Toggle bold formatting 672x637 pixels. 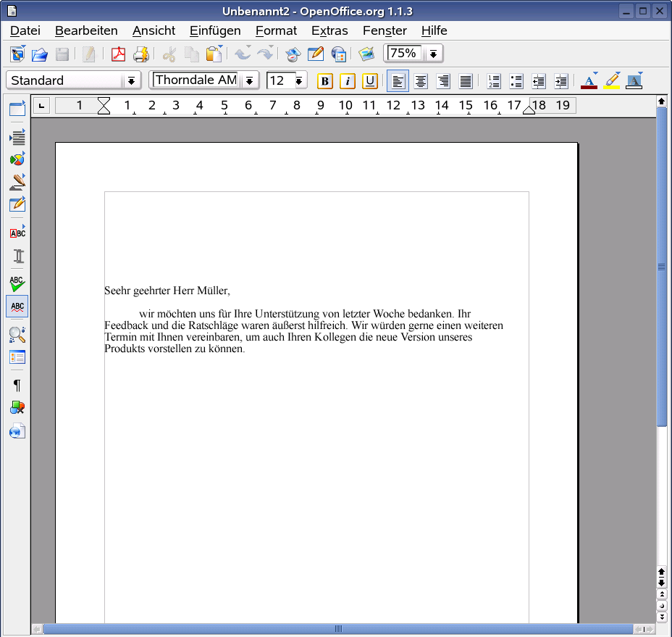point(324,80)
